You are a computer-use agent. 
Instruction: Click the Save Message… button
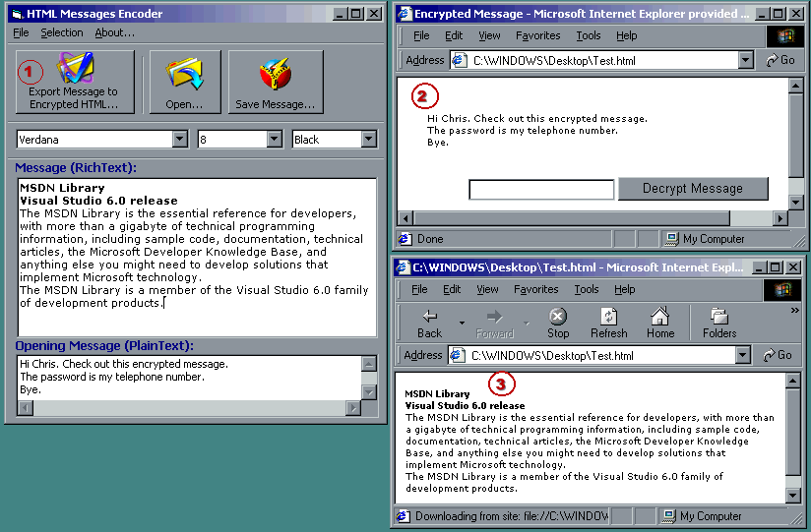click(x=276, y=82)
